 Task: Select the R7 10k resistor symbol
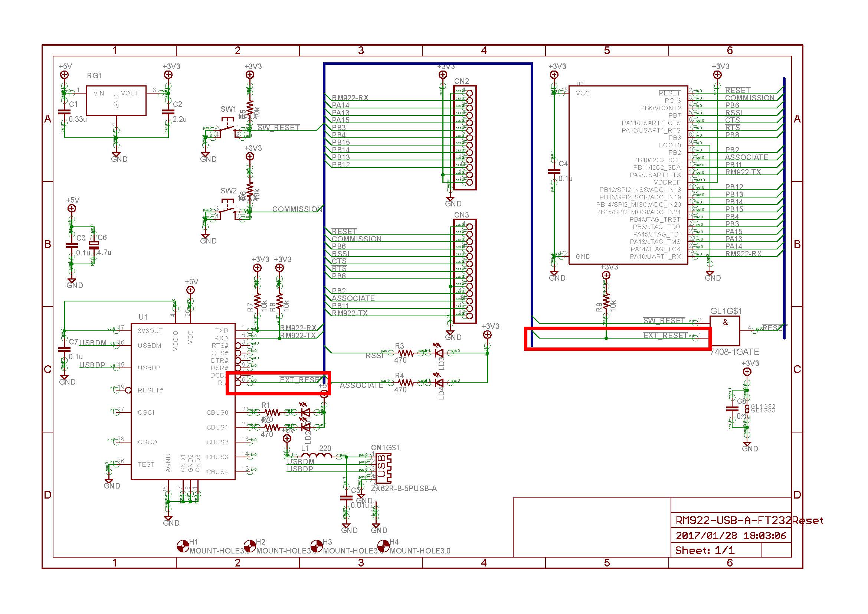point(257,301)
